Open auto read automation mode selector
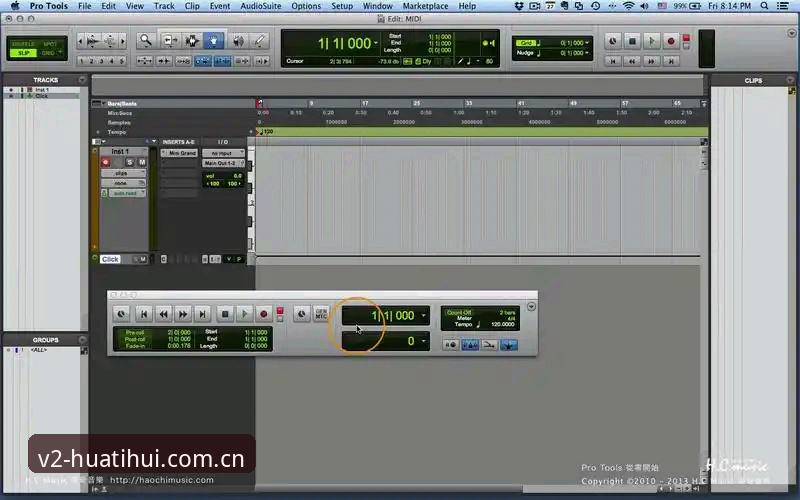Viewport: 800px width, 500px height. 127,193
